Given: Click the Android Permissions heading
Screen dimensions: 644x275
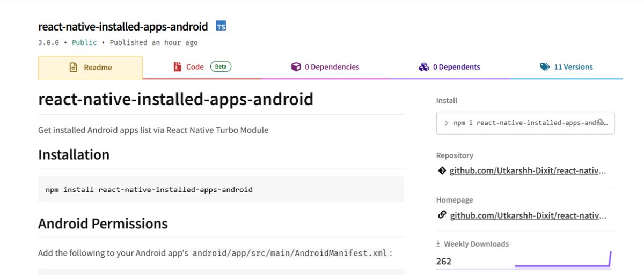Looking at the screenshot, I should click(x=103, y=224).
